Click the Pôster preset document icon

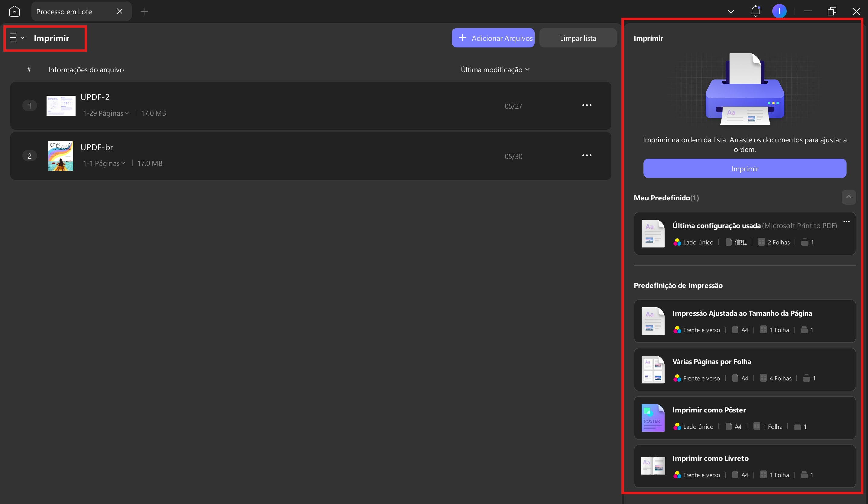(653, 418)
